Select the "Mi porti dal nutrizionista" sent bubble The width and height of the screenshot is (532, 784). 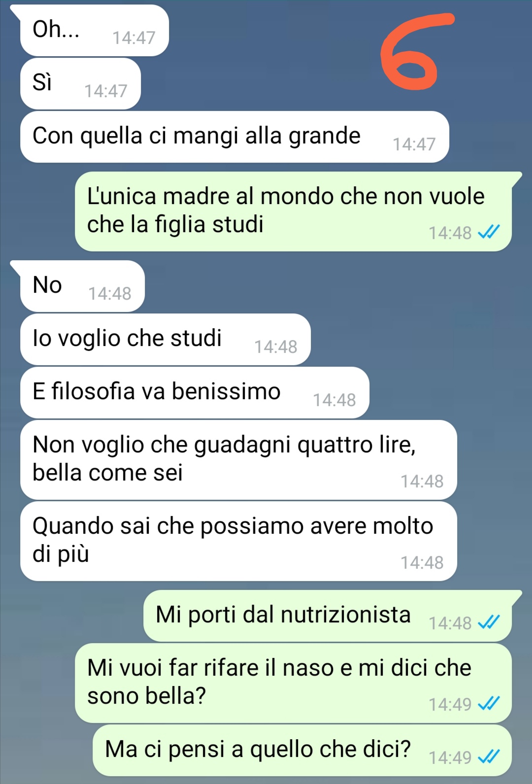tap(328, 616)
